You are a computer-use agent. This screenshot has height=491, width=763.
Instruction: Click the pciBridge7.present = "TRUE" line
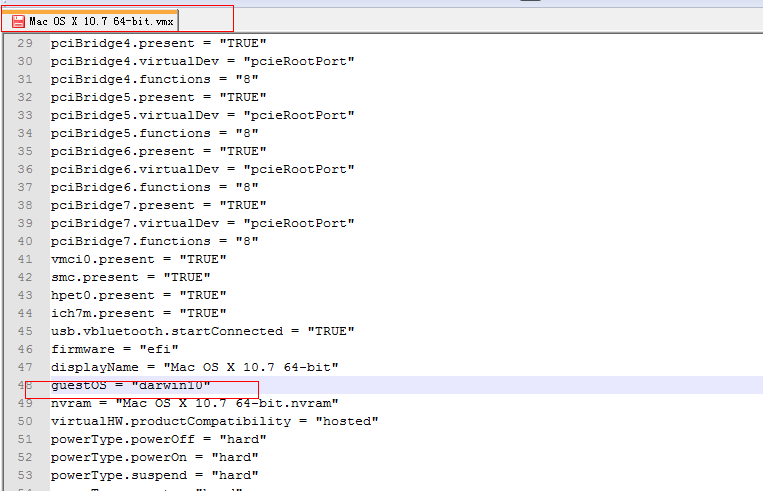tap(159, 205)
